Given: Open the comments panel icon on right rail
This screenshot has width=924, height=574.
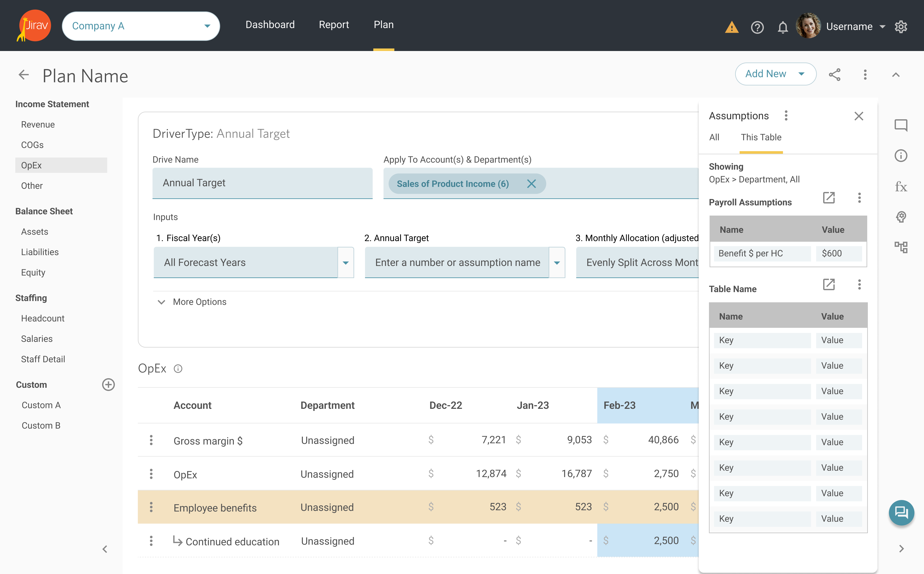Looking at the screenshot, I should pyautogui.click(x=900, y=125).
